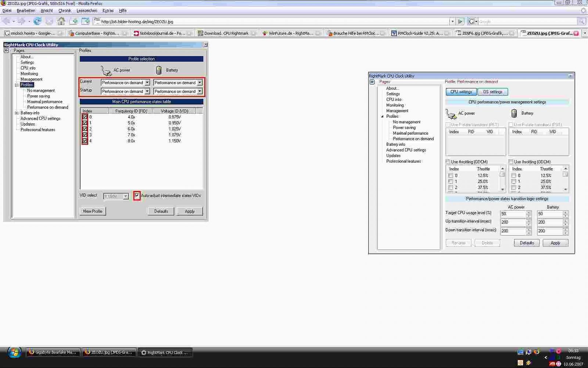Click the stop loading icon in Firefox
The image size is (588, 368).
49,21
